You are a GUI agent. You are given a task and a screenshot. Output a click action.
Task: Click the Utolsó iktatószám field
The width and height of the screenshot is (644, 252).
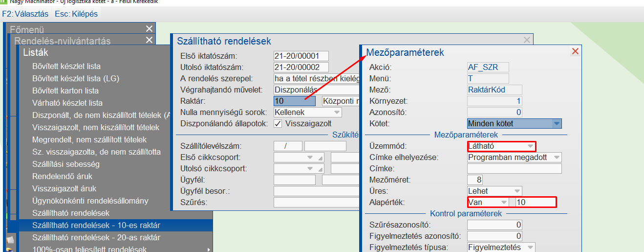point(301,68)
